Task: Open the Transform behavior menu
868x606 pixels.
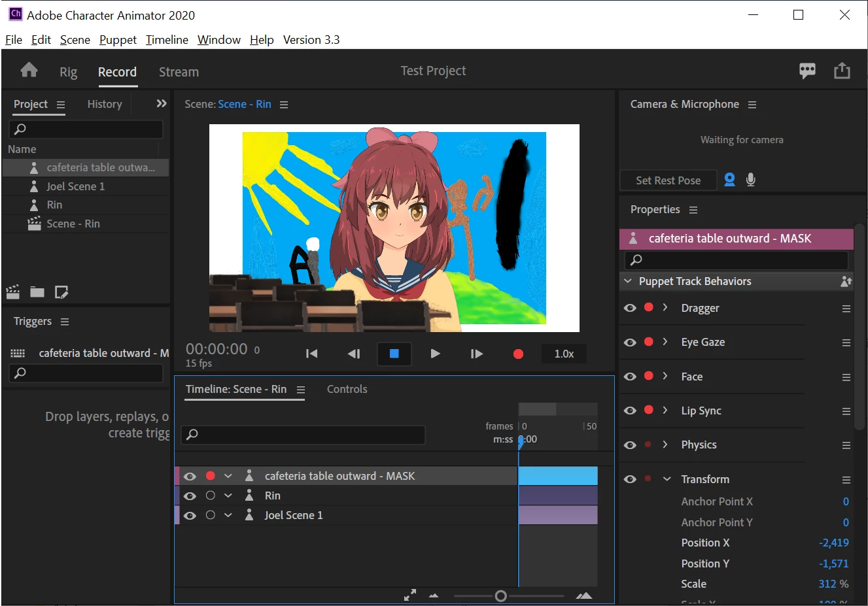Action: [846, 480]
